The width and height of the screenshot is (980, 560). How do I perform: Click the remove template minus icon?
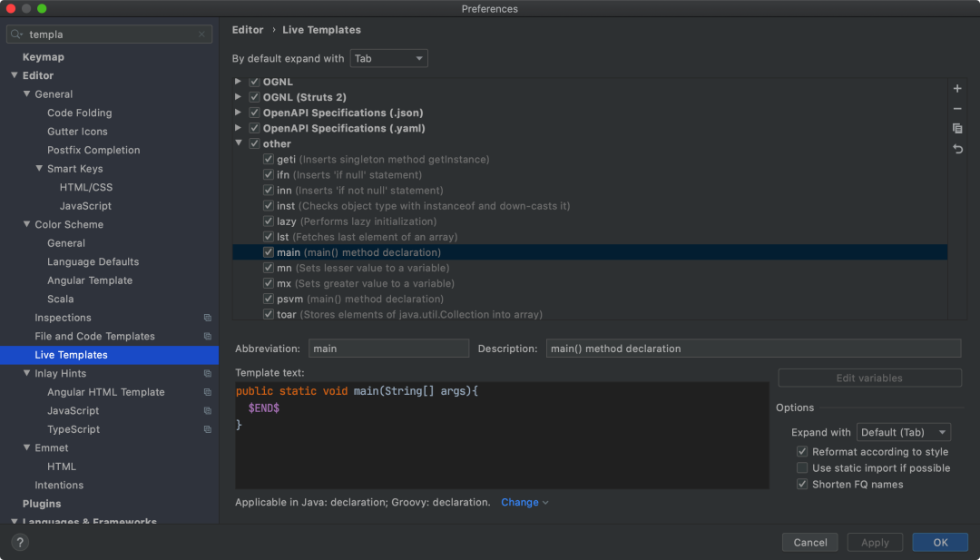click(x=957, y=109)
